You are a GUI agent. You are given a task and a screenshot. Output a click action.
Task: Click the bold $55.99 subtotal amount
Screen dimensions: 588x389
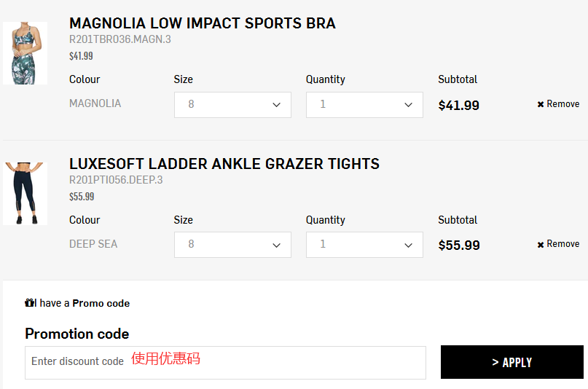(x=458, y=245)
